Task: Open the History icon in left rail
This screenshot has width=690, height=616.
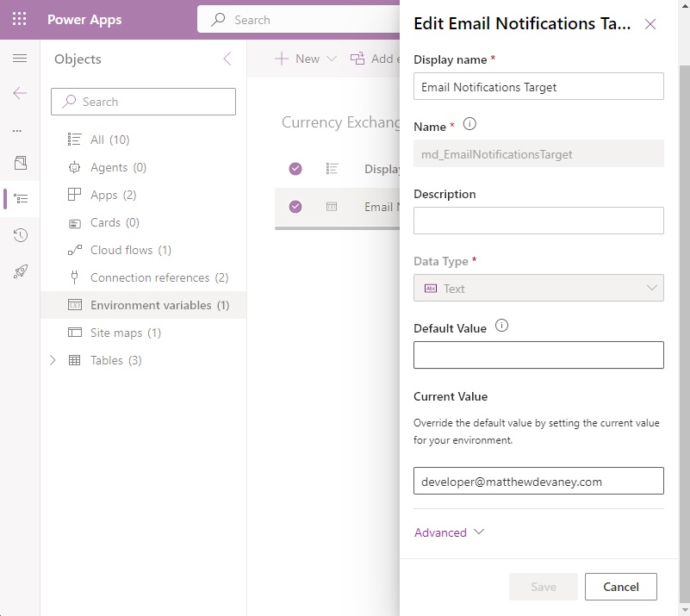Action: [x=20, y=235]
